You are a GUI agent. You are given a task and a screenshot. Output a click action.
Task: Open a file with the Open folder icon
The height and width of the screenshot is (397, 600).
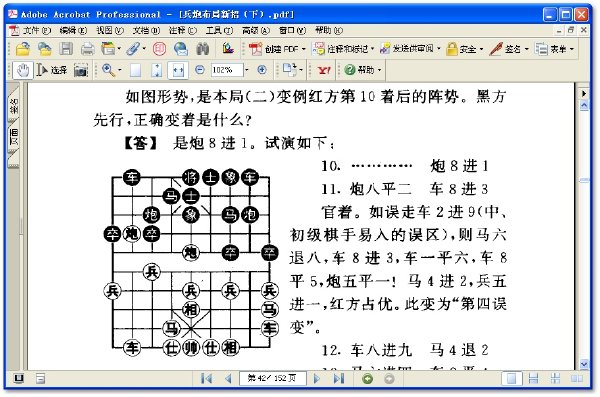point(23,49)
